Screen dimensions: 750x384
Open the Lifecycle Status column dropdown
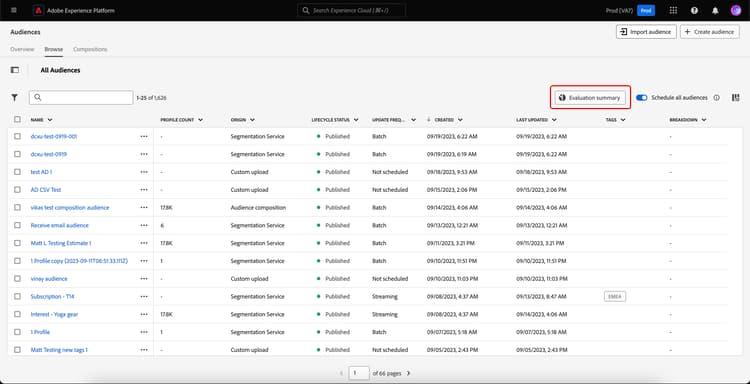(x=356, y=120)
